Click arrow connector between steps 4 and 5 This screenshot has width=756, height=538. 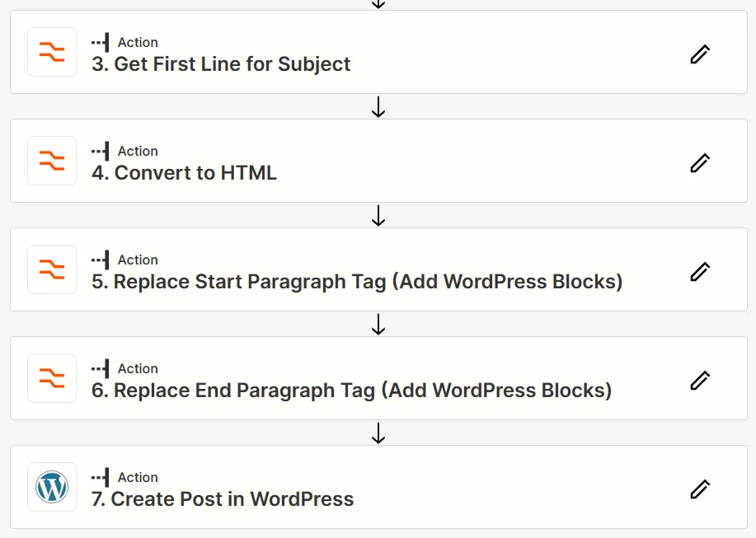(x=378, y=215)
